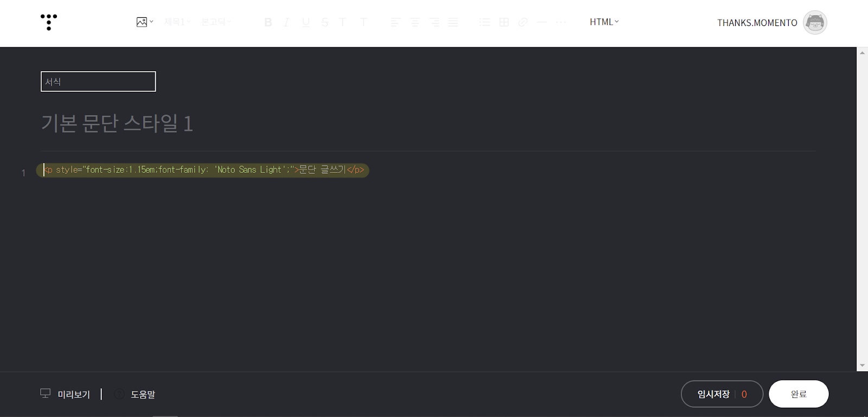Insert a hyperlink
Viewport: 868px width, 417px height.
coord(523,22)
